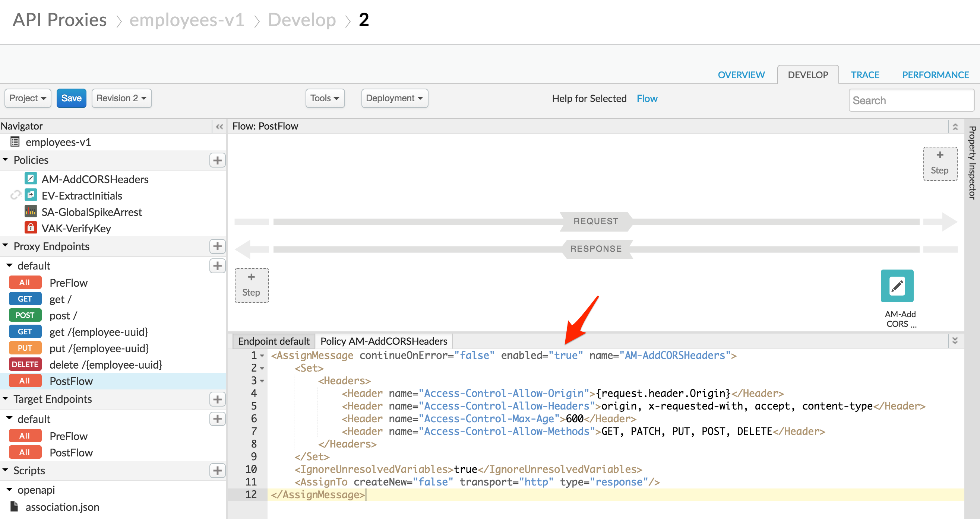Go to employees-v1 breadcrumb

click(187, 20)
